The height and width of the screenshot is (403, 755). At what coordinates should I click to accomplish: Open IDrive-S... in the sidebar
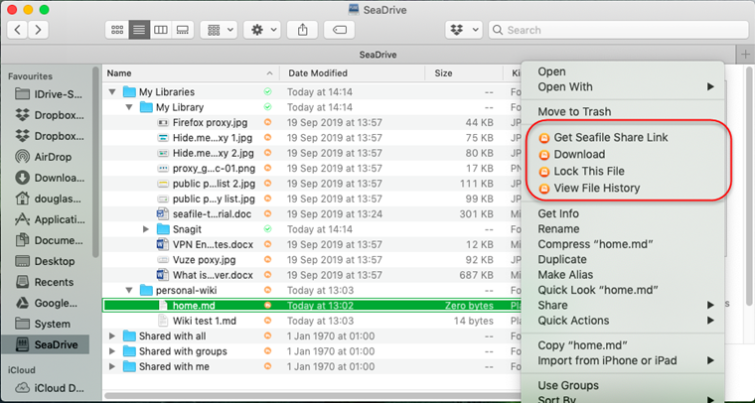(49, 94)
